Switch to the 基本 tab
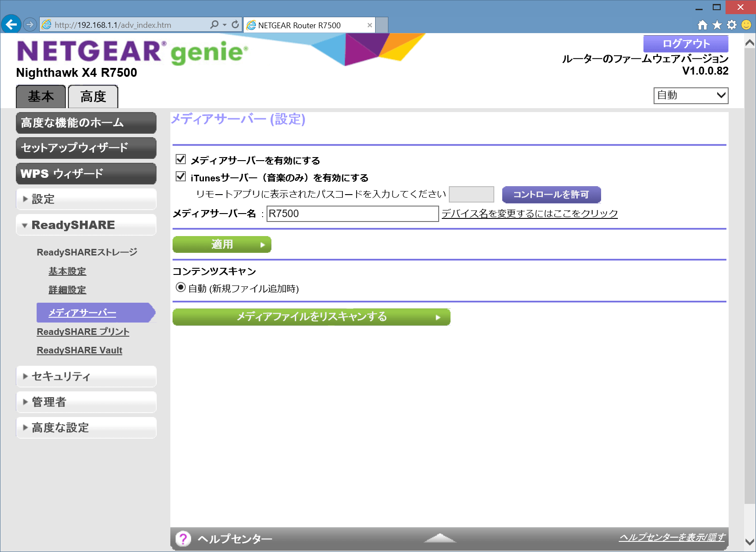 tap(41, 97)
